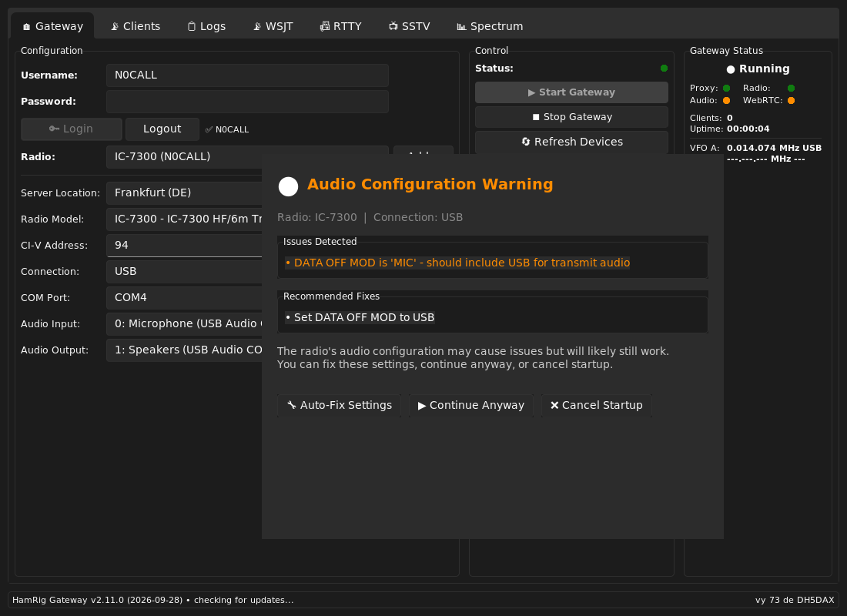The image size is (847, 616).
Task: Click the Username input field
Action: [247, 75]
